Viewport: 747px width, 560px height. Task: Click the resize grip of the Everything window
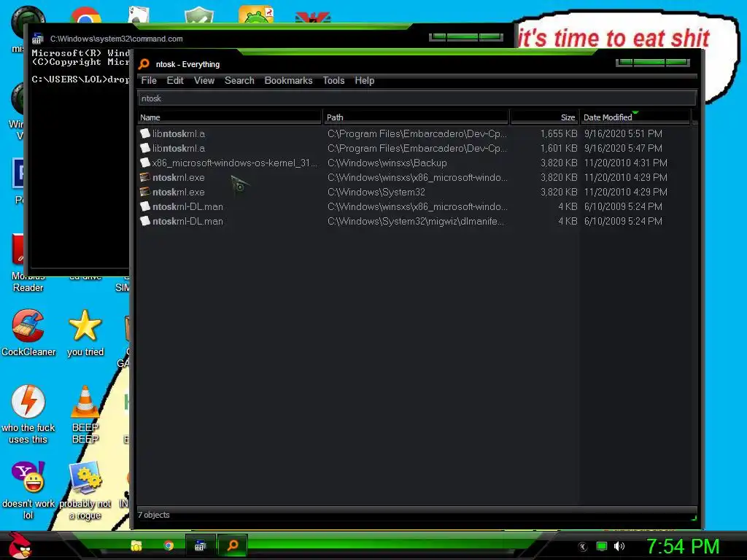tap(694, 518)
